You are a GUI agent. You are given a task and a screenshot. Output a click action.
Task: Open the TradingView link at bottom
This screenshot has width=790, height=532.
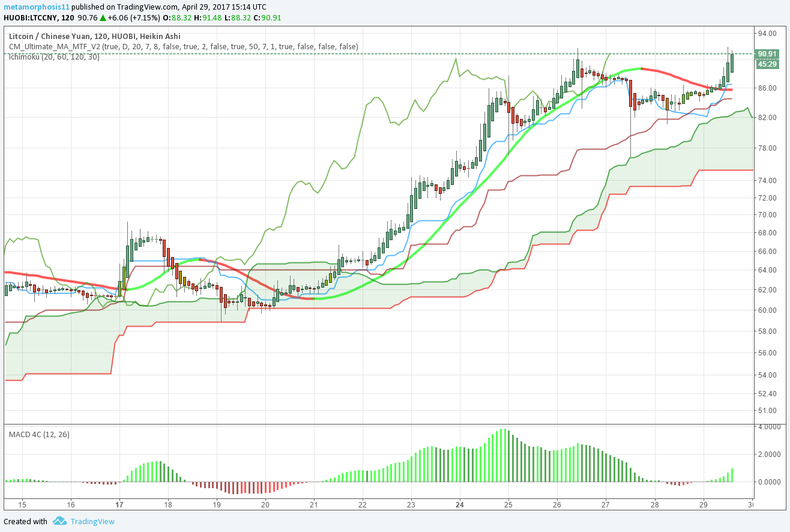92,521
